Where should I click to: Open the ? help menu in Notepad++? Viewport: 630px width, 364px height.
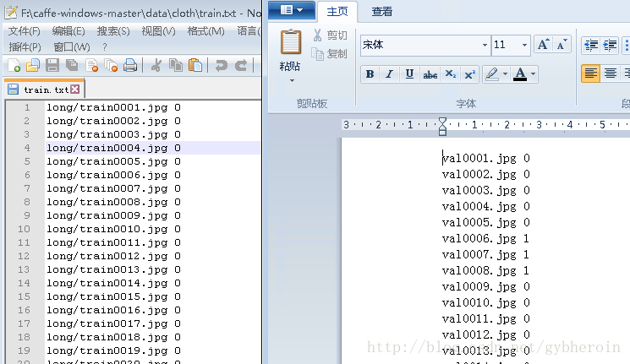(105, 47)
